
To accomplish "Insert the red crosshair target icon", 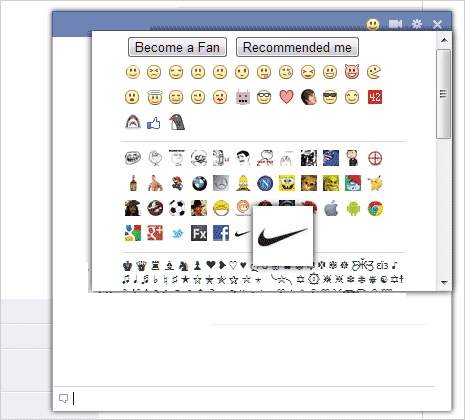I will click(375, 158).
